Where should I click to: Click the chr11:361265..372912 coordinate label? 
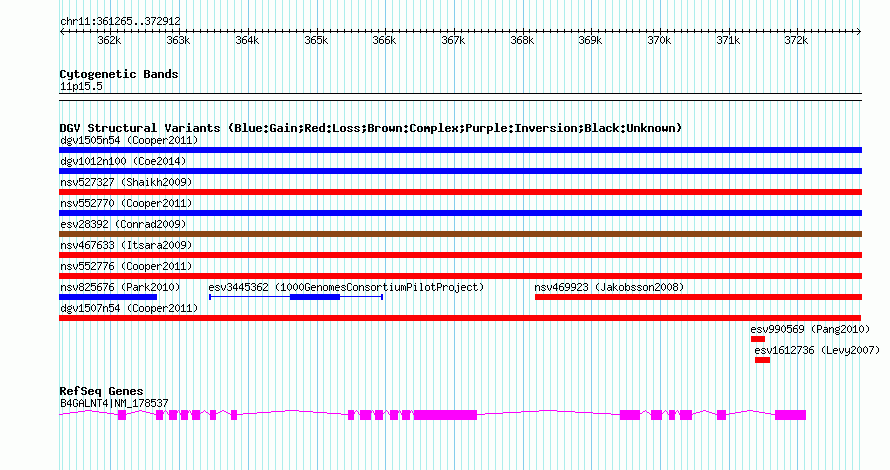(x=120, y=21)
